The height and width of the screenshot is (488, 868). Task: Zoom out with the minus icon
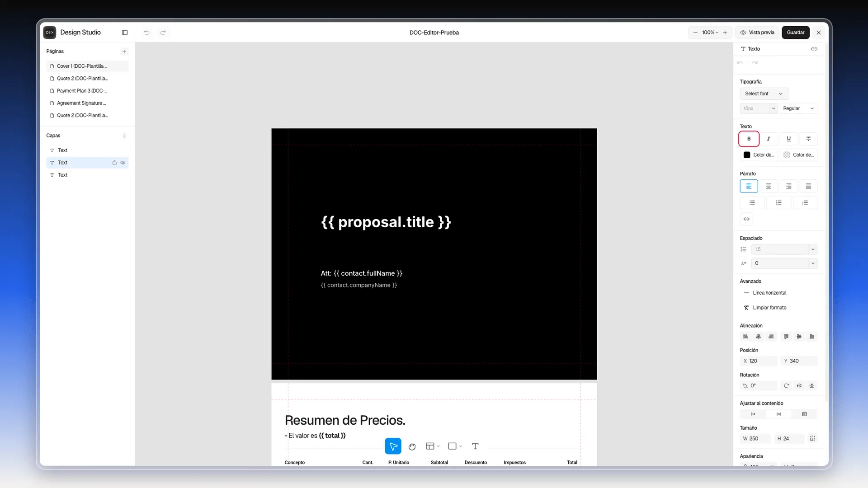[695, 33]
